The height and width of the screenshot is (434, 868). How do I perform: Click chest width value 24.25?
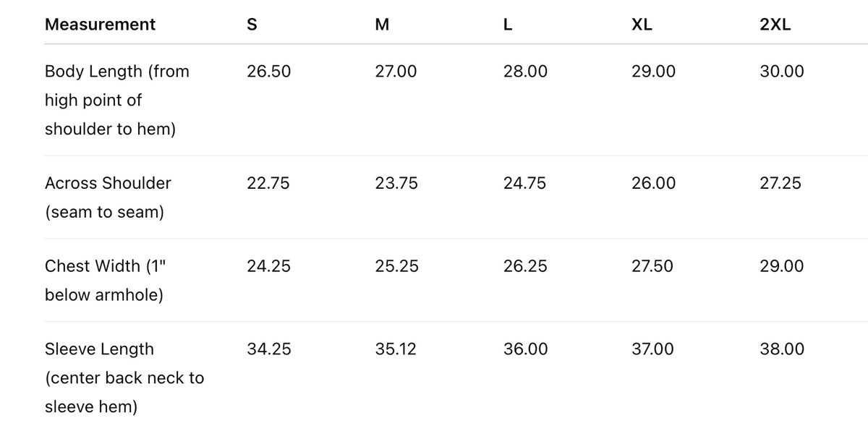[268, 266]
